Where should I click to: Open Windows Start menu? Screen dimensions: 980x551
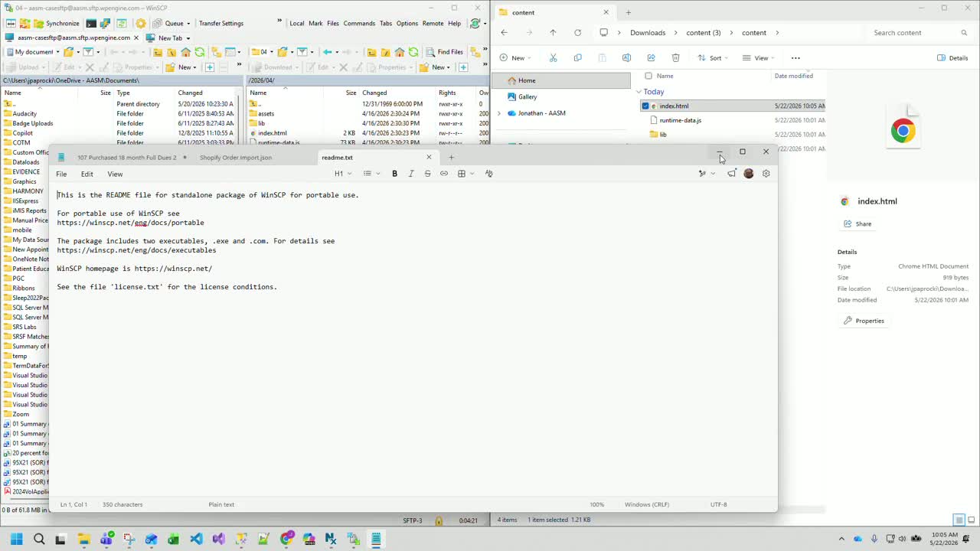tap(16, 539)
